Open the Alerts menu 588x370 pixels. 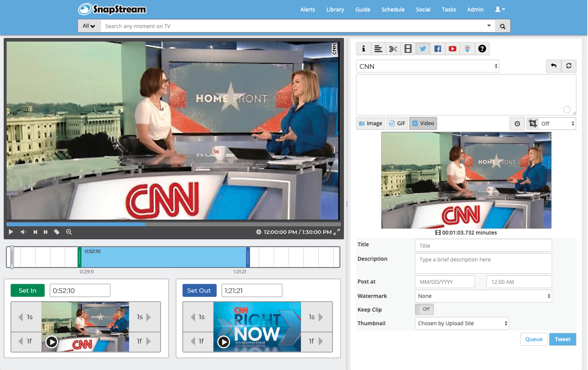pyautogui.click(x=307, y=10)
